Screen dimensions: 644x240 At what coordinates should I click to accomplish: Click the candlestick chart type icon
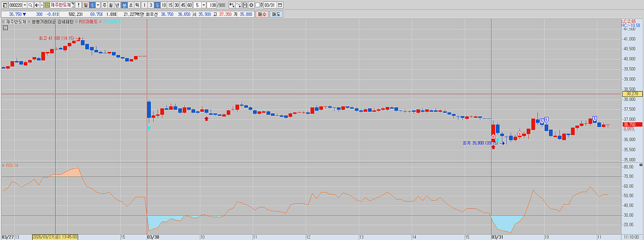click(x=232, y=5)
